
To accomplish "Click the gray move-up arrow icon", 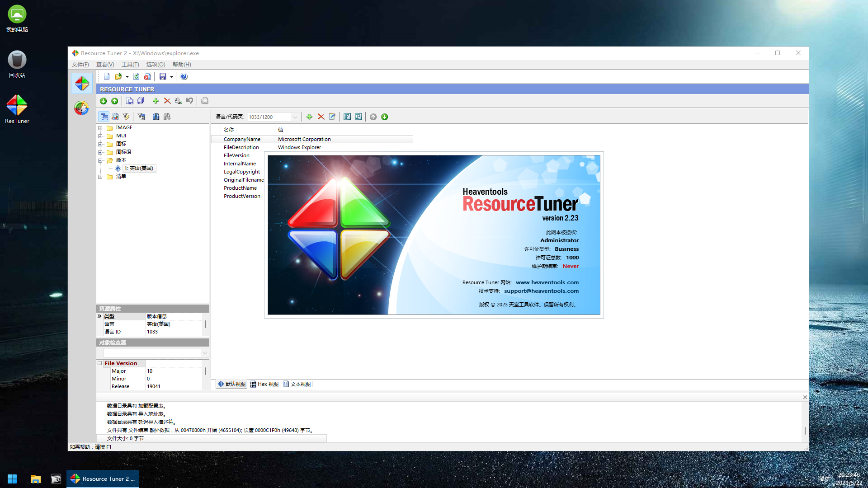I will [x=373, y=117].
